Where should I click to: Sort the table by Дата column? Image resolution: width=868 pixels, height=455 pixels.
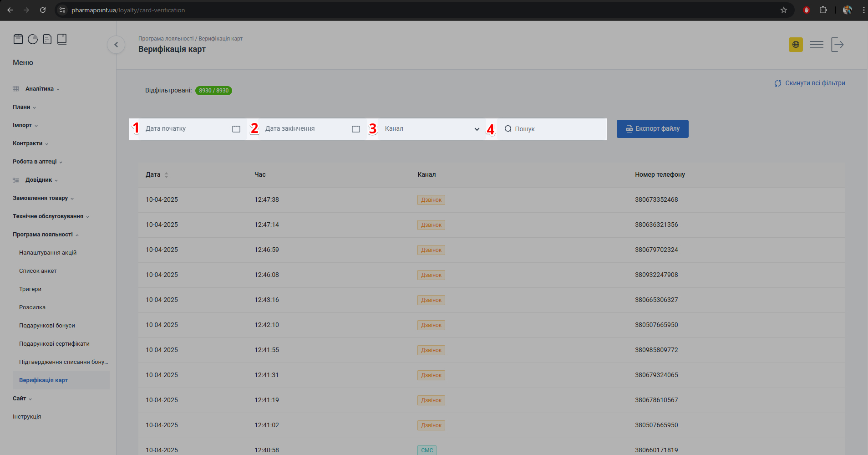[x=166, y=175]
